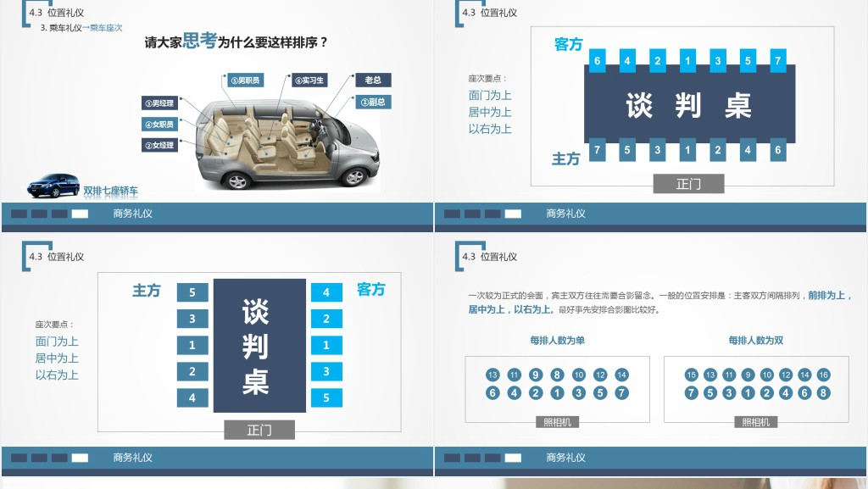This screenshot has height=489, width=868.
Task: Click 正门 box below the vertical table
Action: coord(259,430)
